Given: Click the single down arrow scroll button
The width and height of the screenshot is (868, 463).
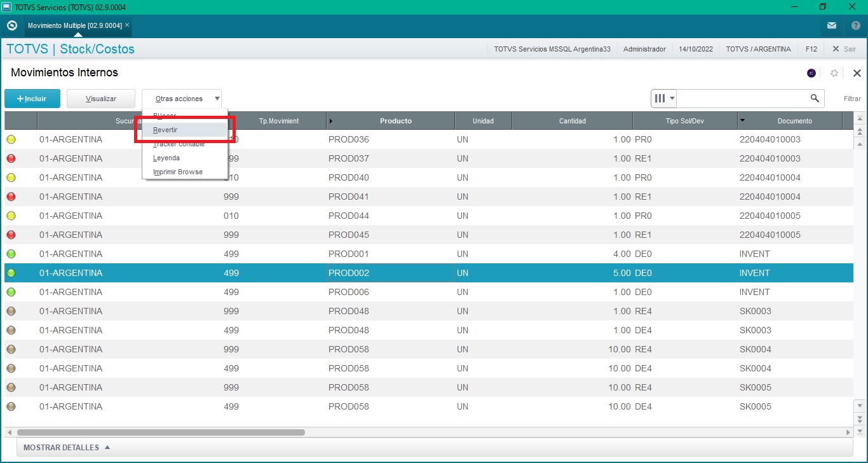Looking at the screenshot, I should point(860,405).
